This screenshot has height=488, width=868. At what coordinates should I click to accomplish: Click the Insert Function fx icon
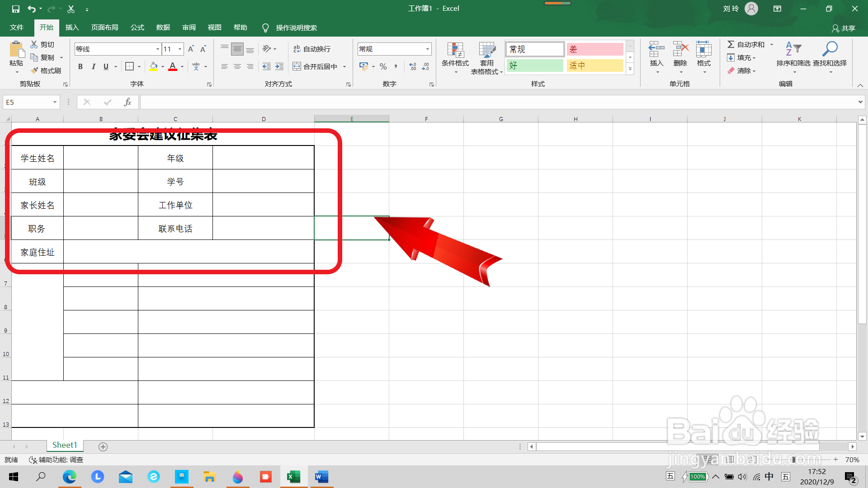[x=127, y=102]
